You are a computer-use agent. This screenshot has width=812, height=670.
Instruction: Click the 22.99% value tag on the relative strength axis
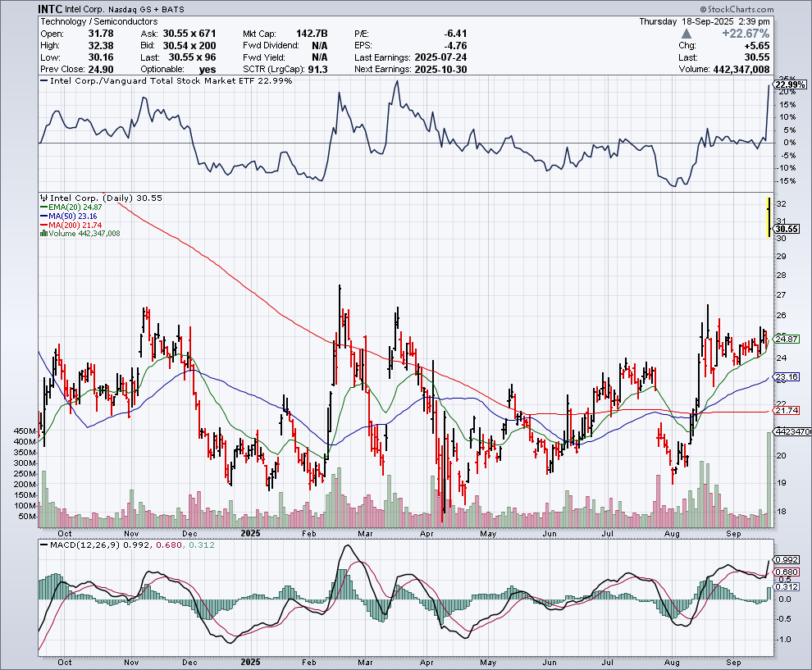pyautogui.click(x=791, y=84)
